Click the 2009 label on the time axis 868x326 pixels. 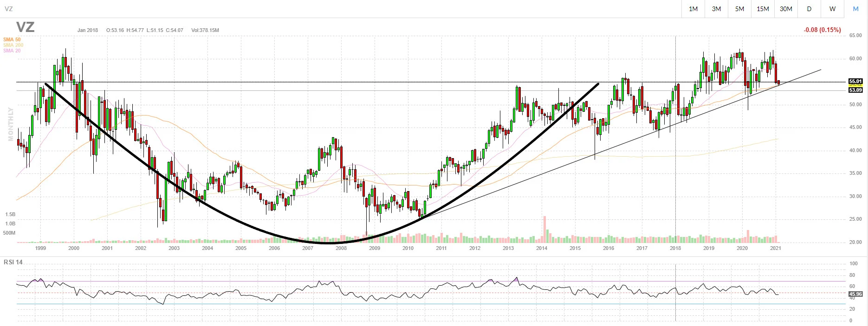(375, 248)
